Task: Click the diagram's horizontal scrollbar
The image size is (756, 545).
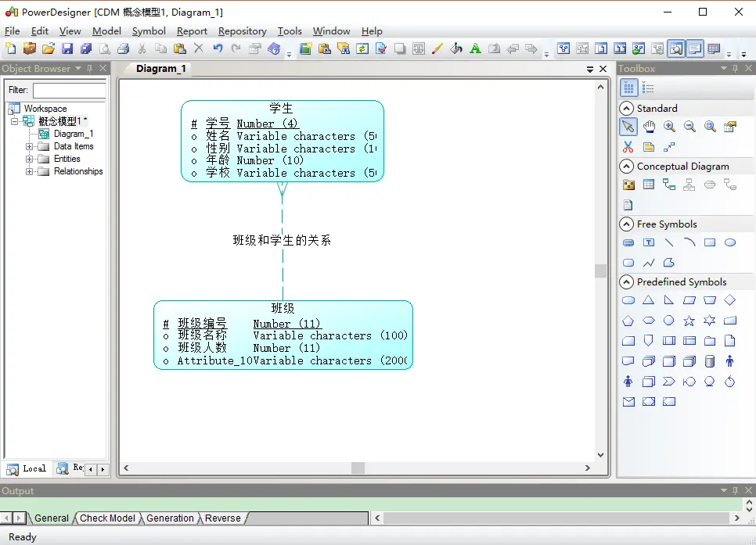Action: (x=358, y=468)
